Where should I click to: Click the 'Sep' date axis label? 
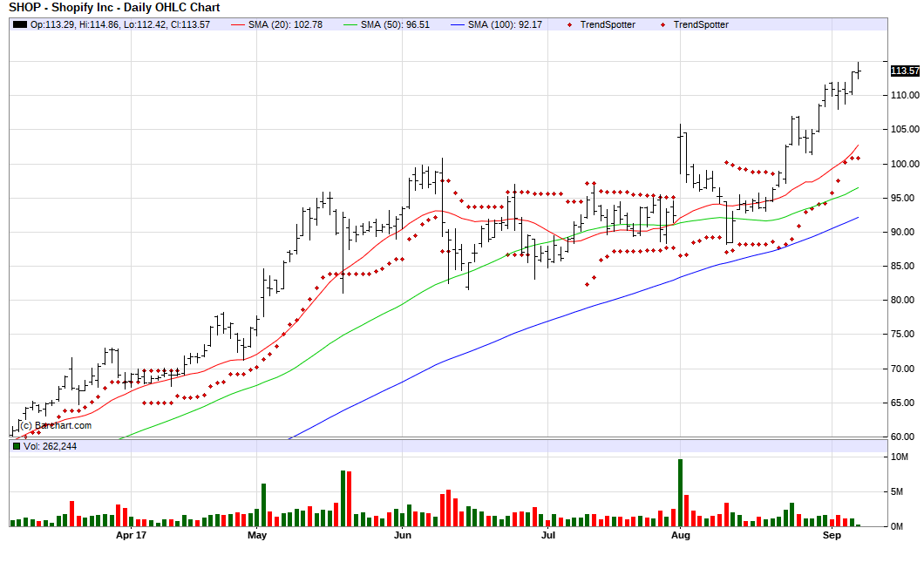coord(832,535)
